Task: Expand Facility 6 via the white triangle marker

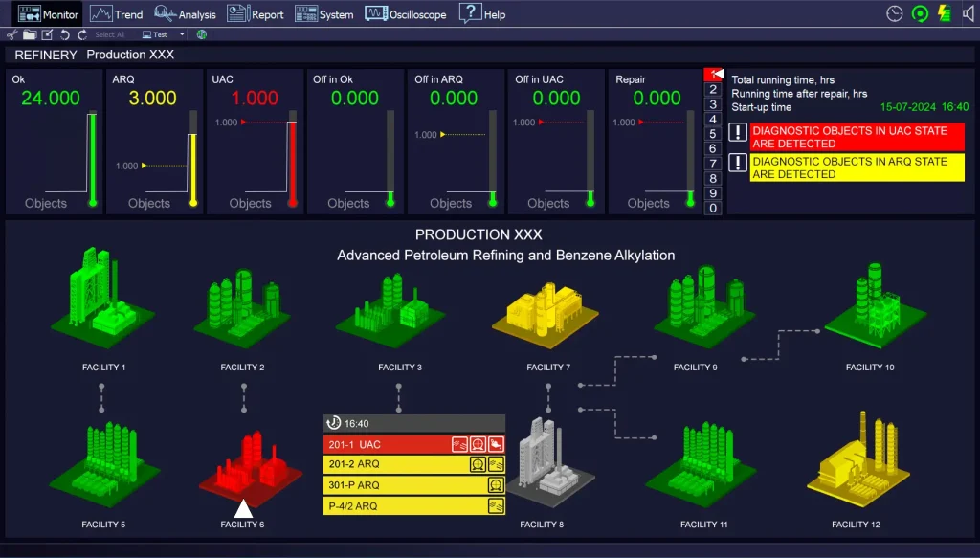Action: (x=244, y=508)
